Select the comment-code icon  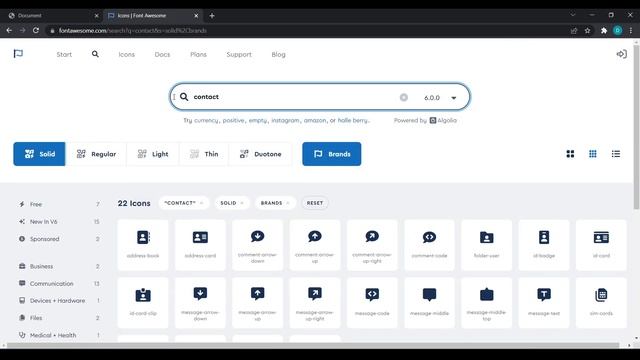click(429, 245)
